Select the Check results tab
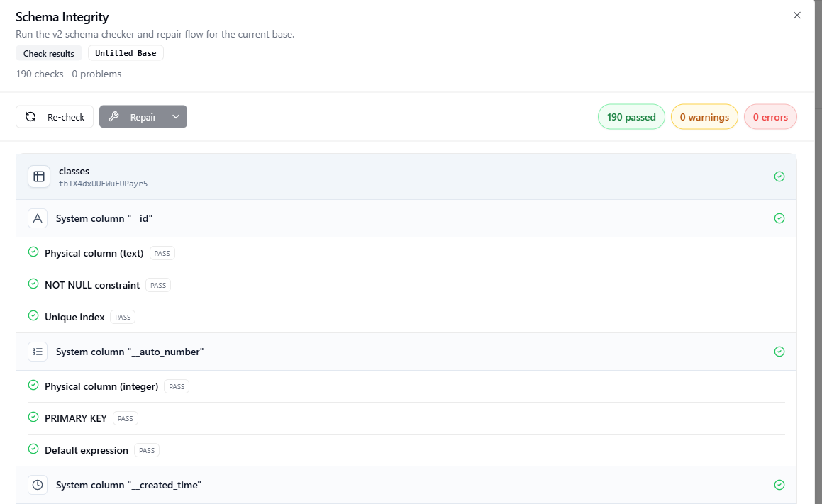Viewport: 822px width, 504px height. [x=49, y=53]
